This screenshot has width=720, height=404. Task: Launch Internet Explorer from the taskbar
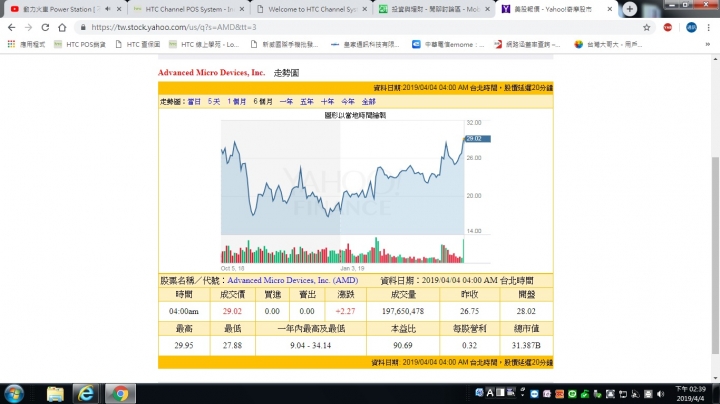click(x=86, y=394)
